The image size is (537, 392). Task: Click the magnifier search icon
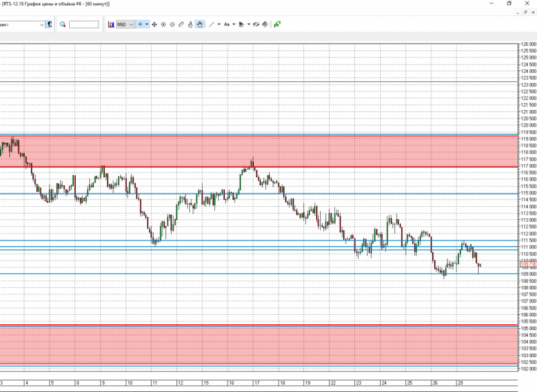pos(62,24)
